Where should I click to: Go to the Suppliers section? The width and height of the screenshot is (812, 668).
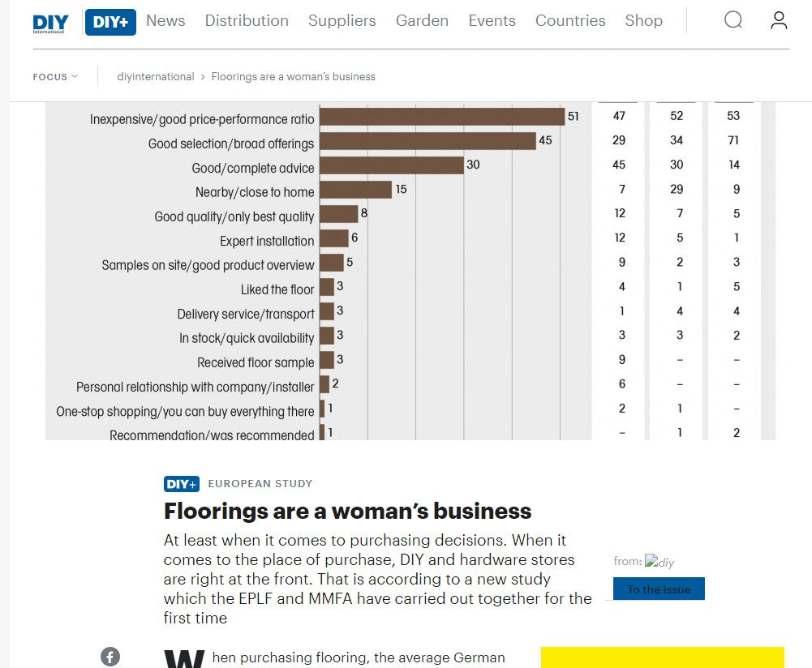point(342,21)
